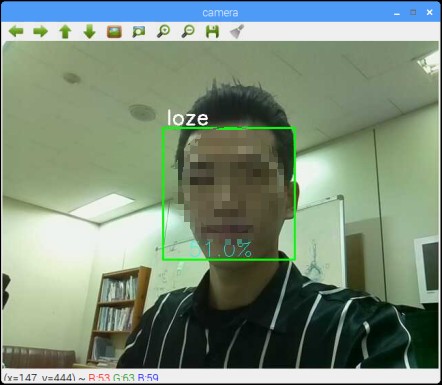Minimize the camera window
Screen dimensions: 442x385
pyautogui.click(x=397, y=13)
